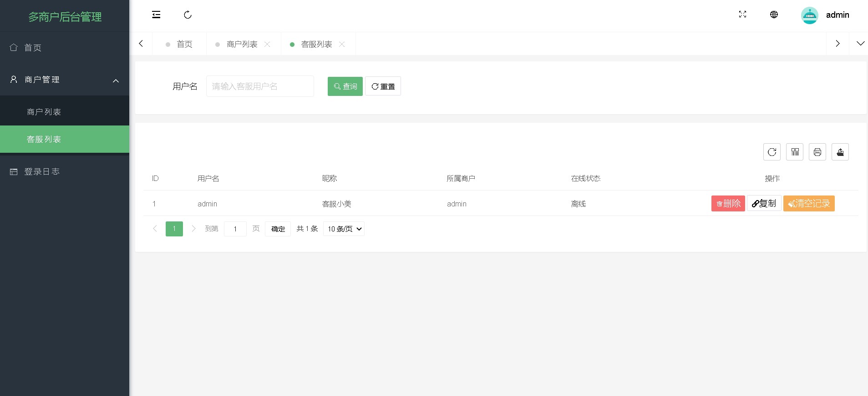Click the 在线状态 column header
Screen dimensions: 868x396
586,178
